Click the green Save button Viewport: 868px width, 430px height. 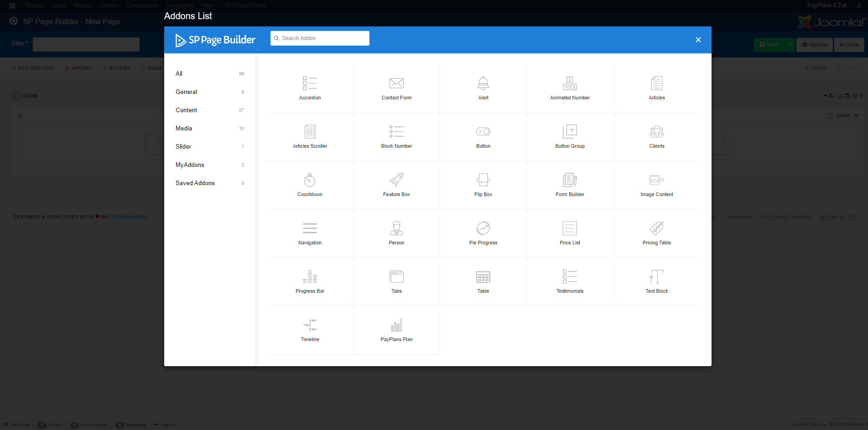pos(769,45)
